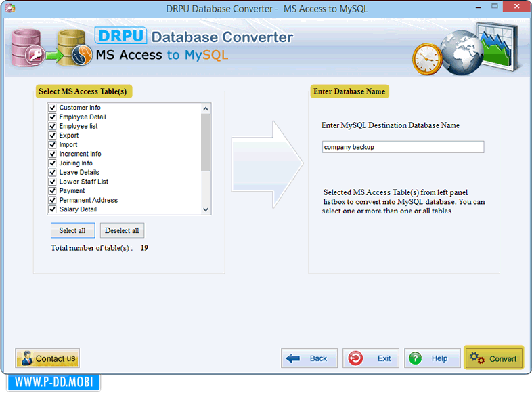Uncheck the Increment Info table

(52, 154)
